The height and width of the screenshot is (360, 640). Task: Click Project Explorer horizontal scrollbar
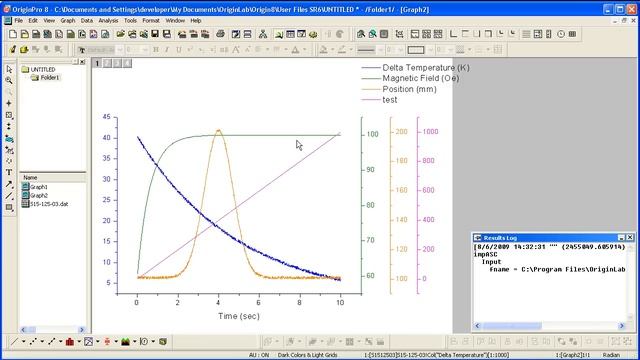coord(53,329)
